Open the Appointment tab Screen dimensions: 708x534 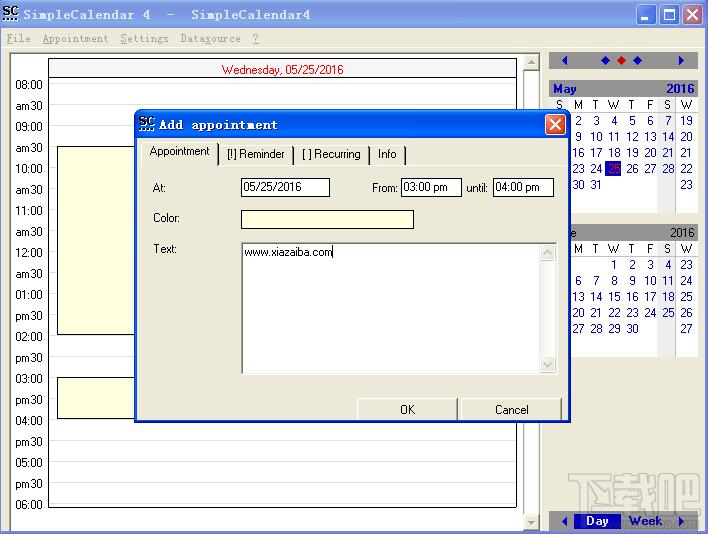tap(179, 152)
